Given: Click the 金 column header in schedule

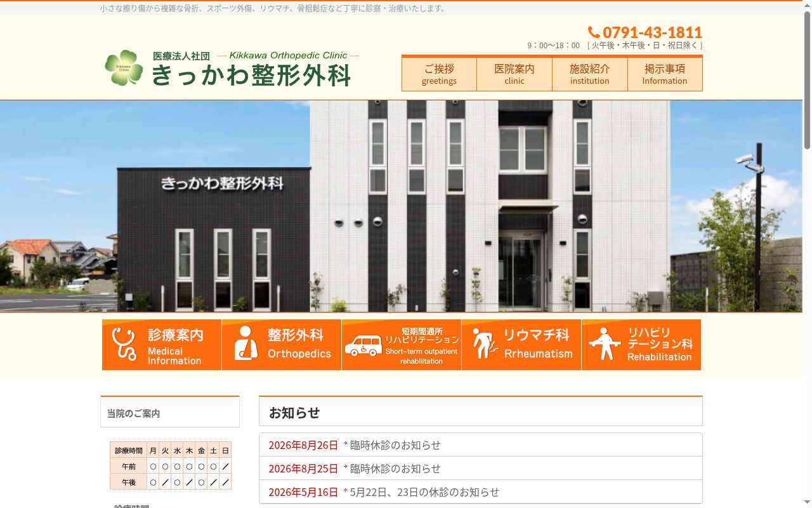Looking at the screenshot, I should click(201, 450).
